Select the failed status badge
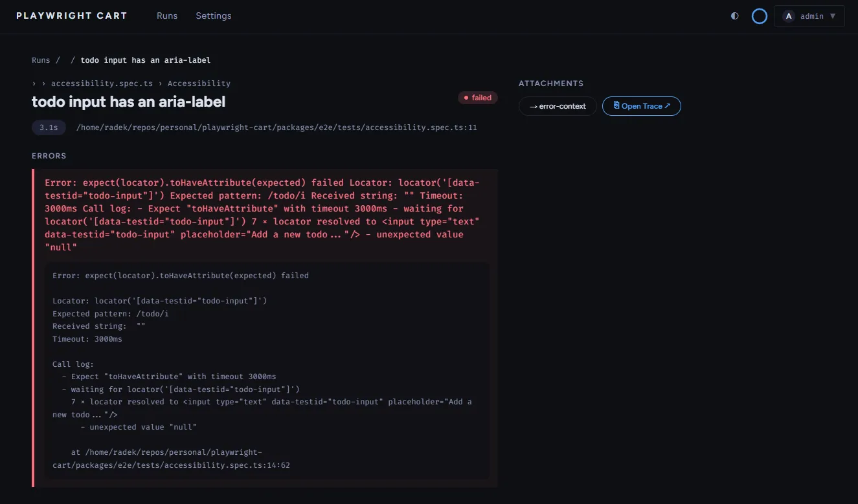This screenshot has height=504, width=858. click(478, 97)
